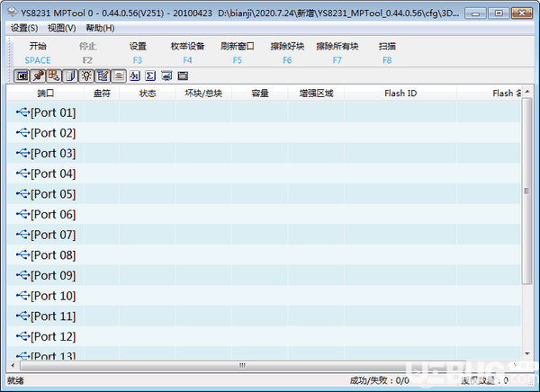This screenshot has width=540, height=392.
Task: Click the checklist pencil toolbar icon
Action: [103, 76]
